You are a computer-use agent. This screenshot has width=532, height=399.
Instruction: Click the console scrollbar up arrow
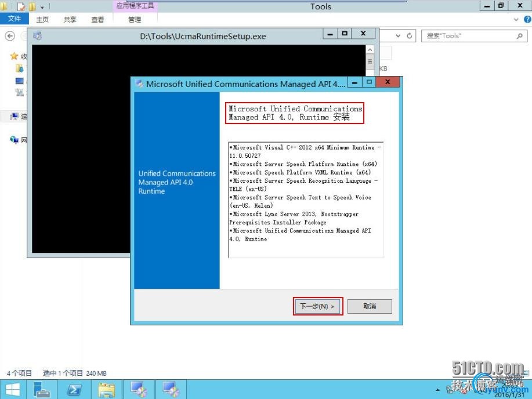pyautogui.click(x=370, y=50)
